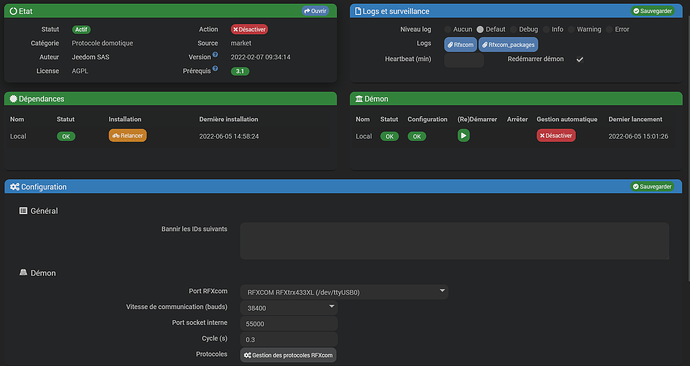The height and width of the screenshot is (366, 690).
Task: Click the Heartbeat (min) input field
Action: (x=464, y=60)
